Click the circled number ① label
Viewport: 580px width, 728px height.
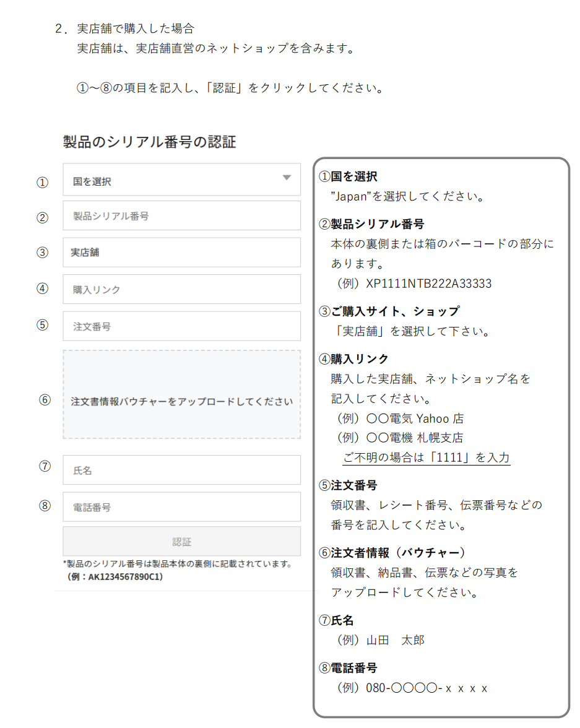[x=43, y=182]
